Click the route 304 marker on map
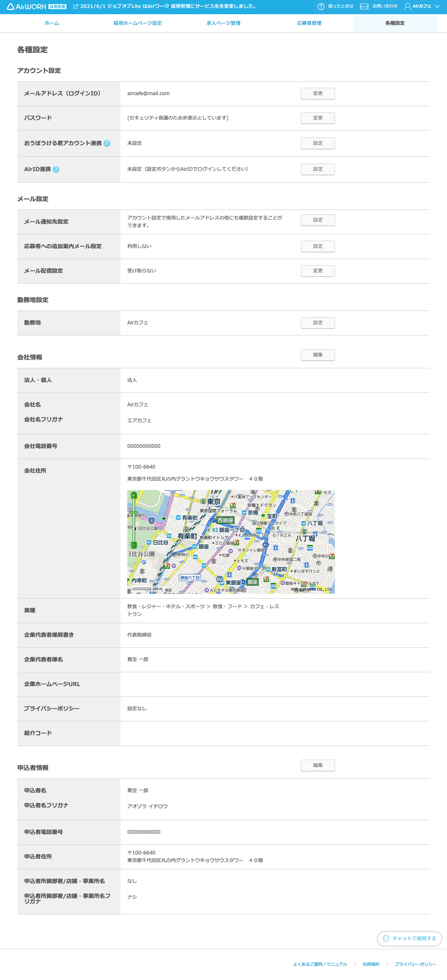This screenshot has width=447, height=980. [x=219, y=579]
